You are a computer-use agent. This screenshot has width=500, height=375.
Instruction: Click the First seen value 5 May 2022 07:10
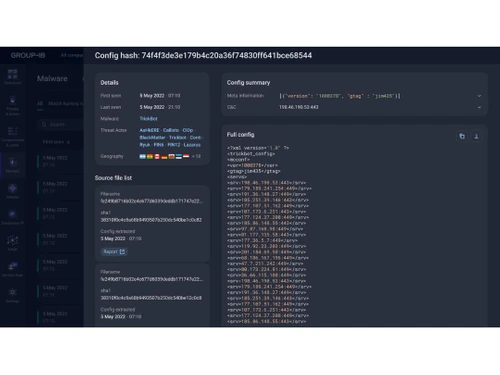(x=160, y=96)
